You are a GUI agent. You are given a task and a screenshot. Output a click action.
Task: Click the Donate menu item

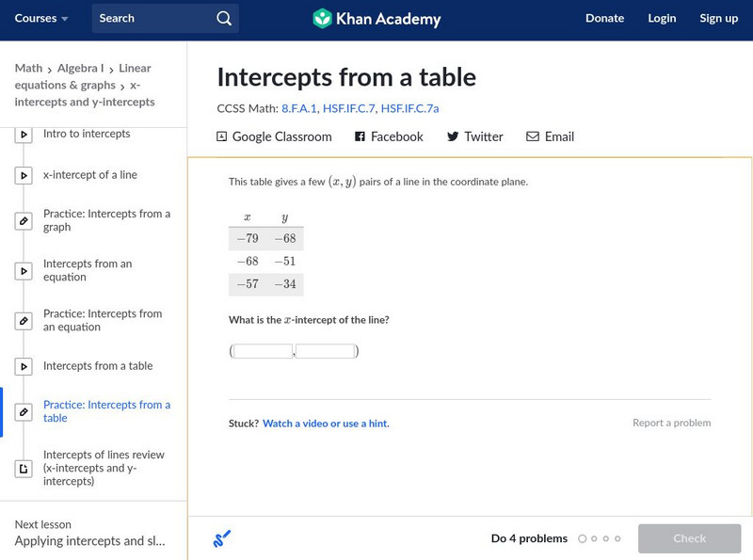pos(604,19)
